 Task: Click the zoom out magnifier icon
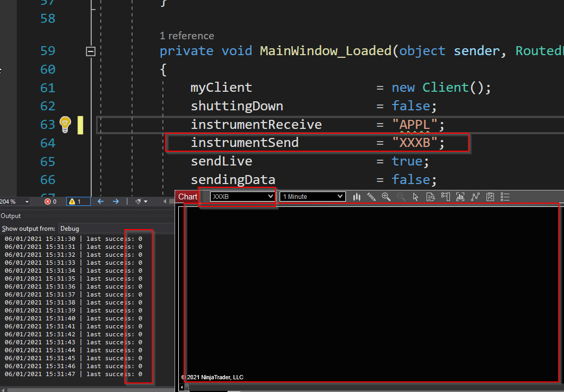pyautogui.click(x=401, y=197)
